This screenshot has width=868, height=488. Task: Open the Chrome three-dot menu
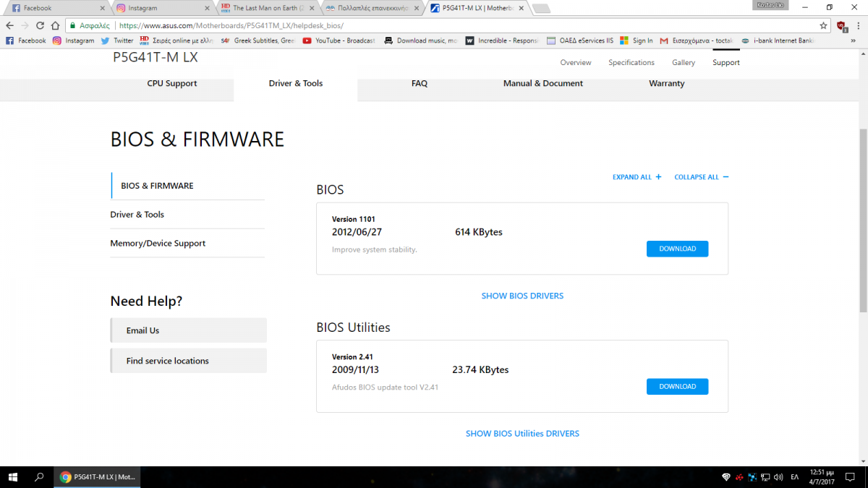click(x=859, y=25)
